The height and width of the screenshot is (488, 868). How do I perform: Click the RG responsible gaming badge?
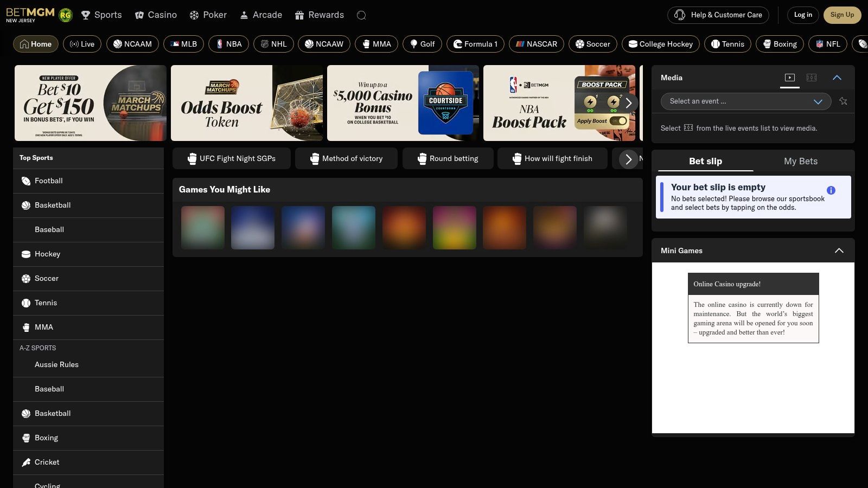tap(66, 15)
